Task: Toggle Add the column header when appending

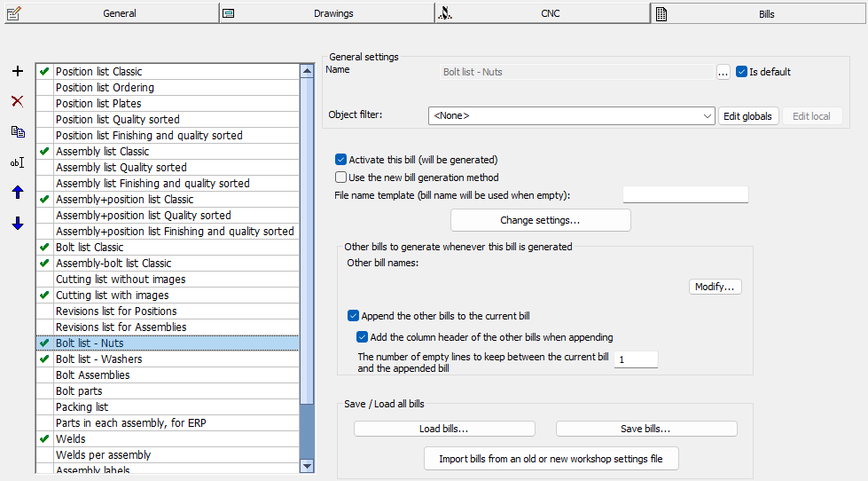Action: [x=362, y=337]
